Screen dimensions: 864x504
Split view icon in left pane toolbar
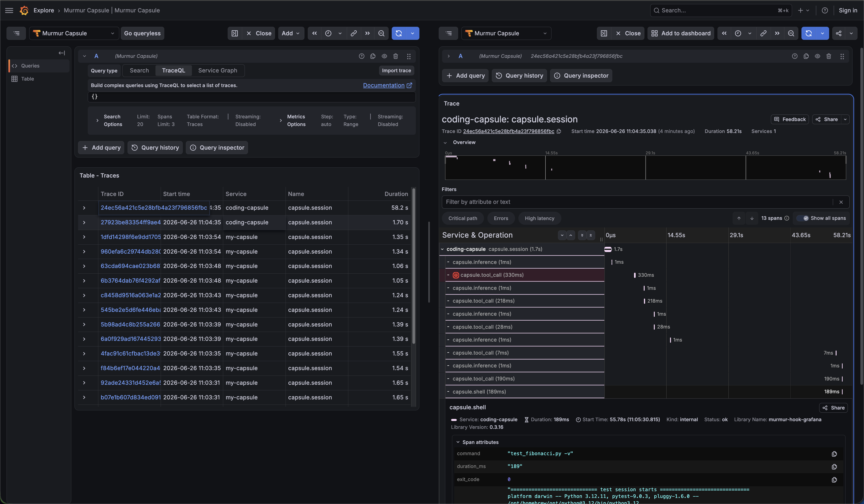click(x=234, y=33)
